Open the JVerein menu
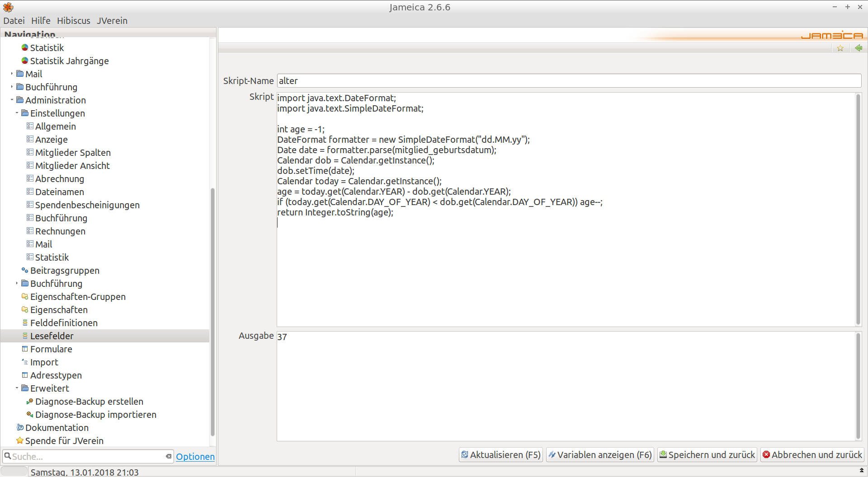Image resolution: width=868 pixels, height=477 pixels. pos(112,21)
